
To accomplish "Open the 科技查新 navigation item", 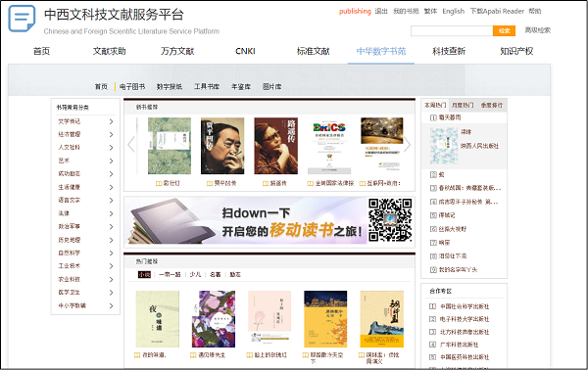I will tap(449, 51).
